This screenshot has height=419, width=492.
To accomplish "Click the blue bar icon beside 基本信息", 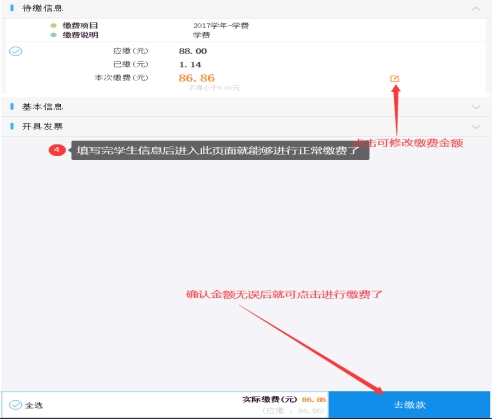I will (12, 107).
